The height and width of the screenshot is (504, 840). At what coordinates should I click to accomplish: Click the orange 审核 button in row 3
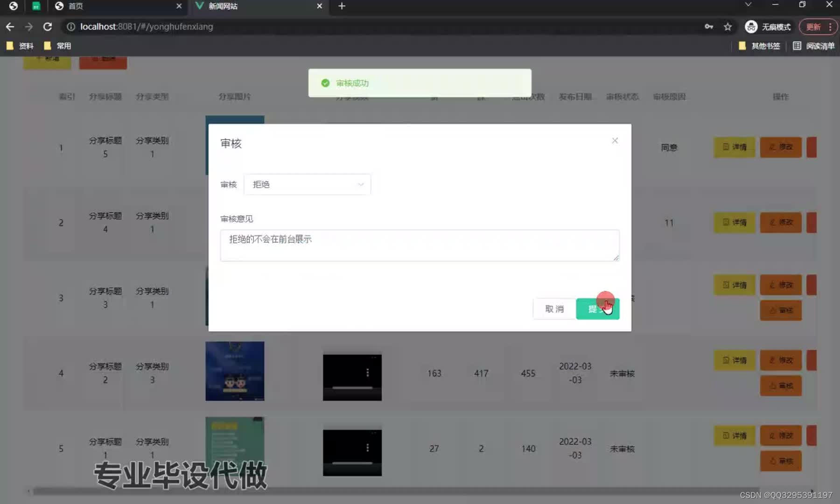pyautogui.click(x=781, y=310)
